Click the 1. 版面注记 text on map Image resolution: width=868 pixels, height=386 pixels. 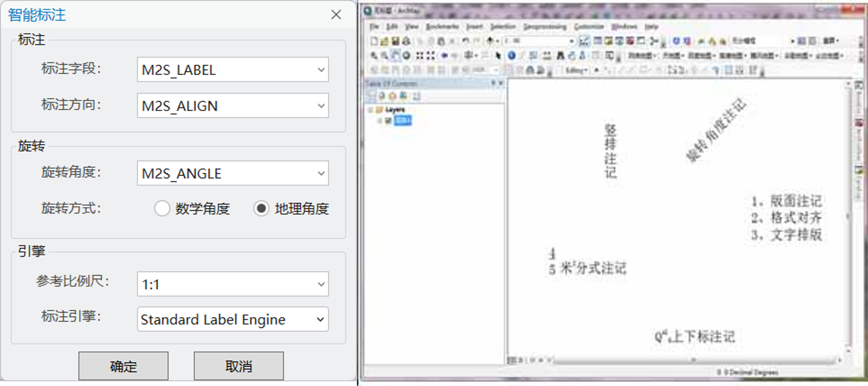click(x=786, y=201)
